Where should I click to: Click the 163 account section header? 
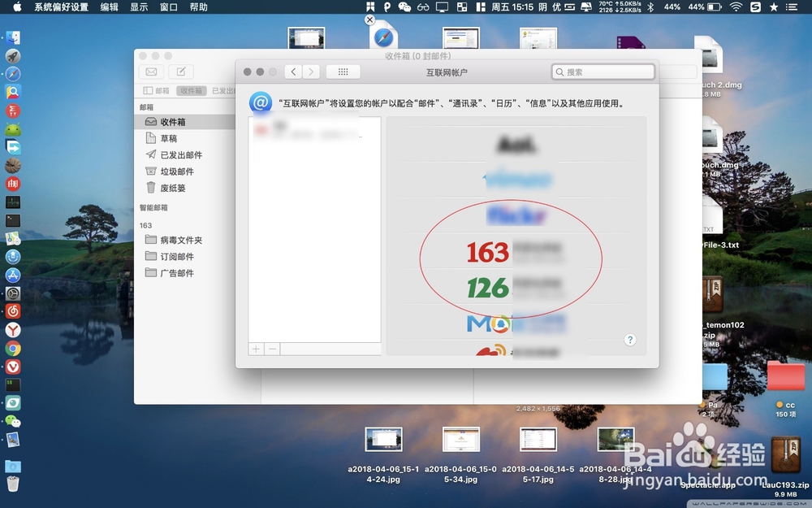(145, 225)
